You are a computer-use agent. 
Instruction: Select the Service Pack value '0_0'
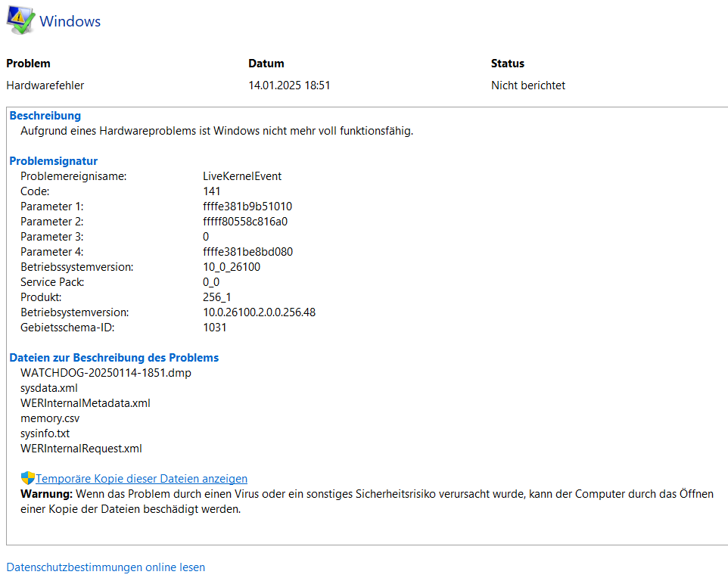pyautogui.click(x=211, y=282)
